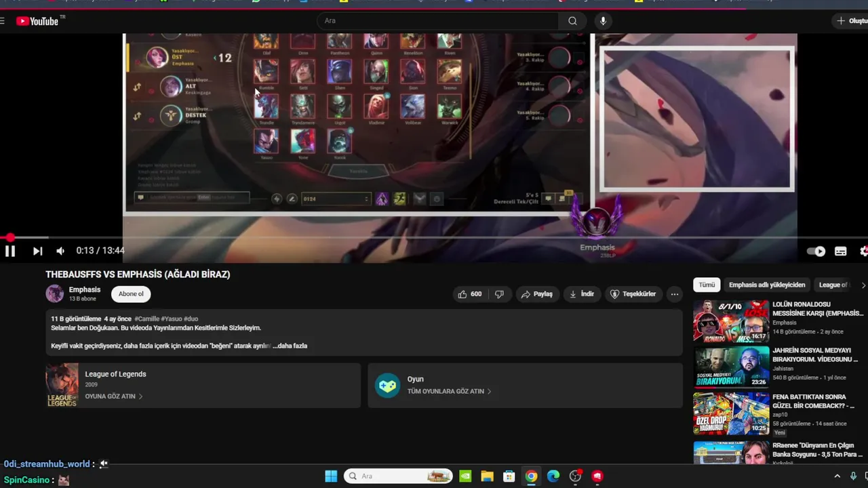
Task: Open RRaenee 'Banka Soygunu' video title
Action: coord(818,450)
